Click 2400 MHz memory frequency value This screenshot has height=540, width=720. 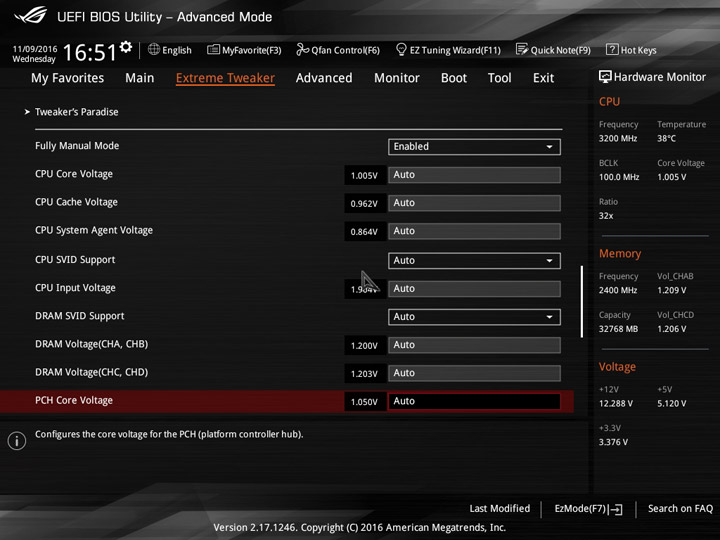(x=618, y=290)
